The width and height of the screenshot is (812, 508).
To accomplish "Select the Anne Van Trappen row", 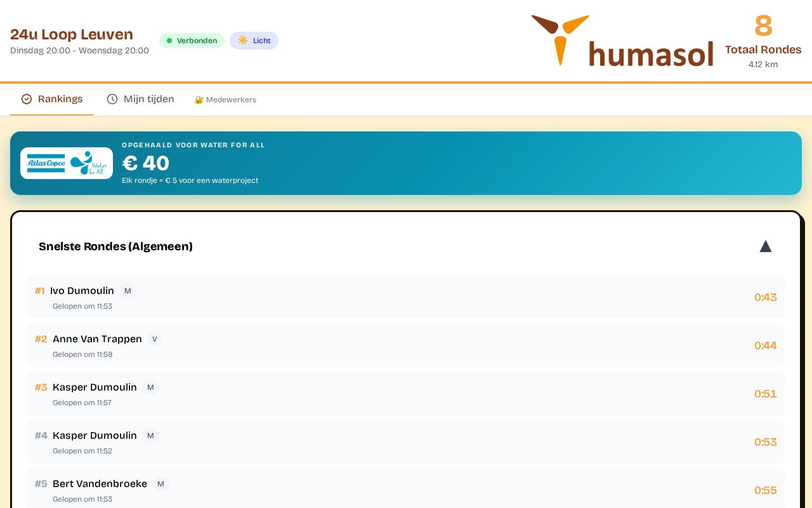I will 406,345.
